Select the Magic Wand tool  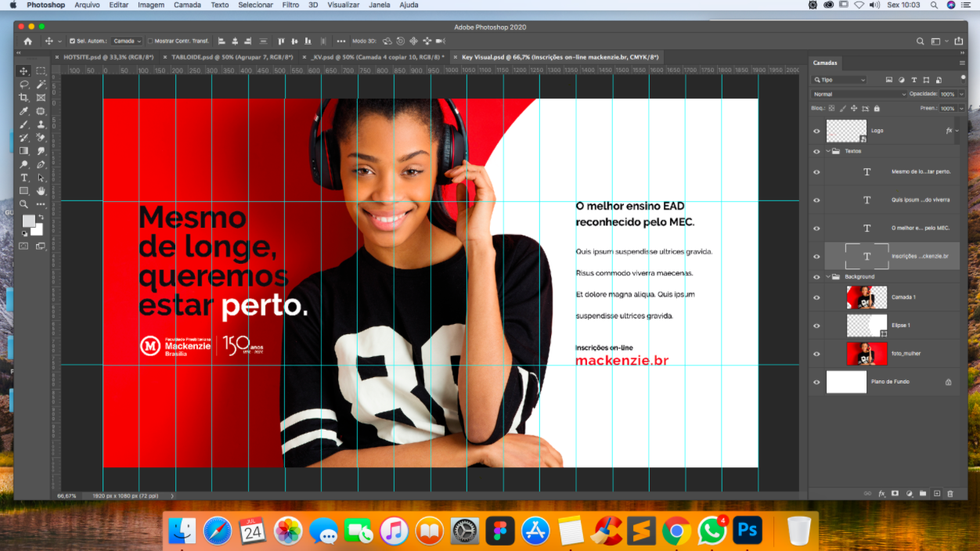[41, 85]
